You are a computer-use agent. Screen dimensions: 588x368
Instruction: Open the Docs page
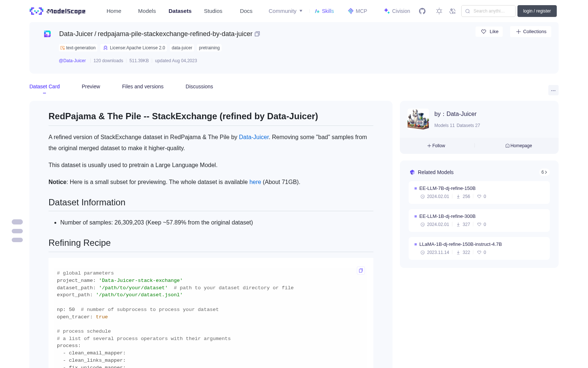[x=246, y=11]
